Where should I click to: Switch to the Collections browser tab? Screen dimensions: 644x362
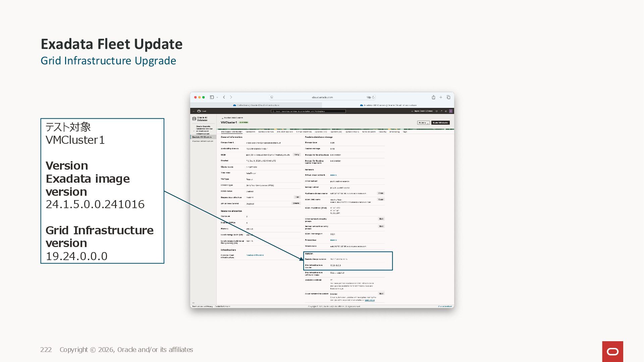click(256, 105)
